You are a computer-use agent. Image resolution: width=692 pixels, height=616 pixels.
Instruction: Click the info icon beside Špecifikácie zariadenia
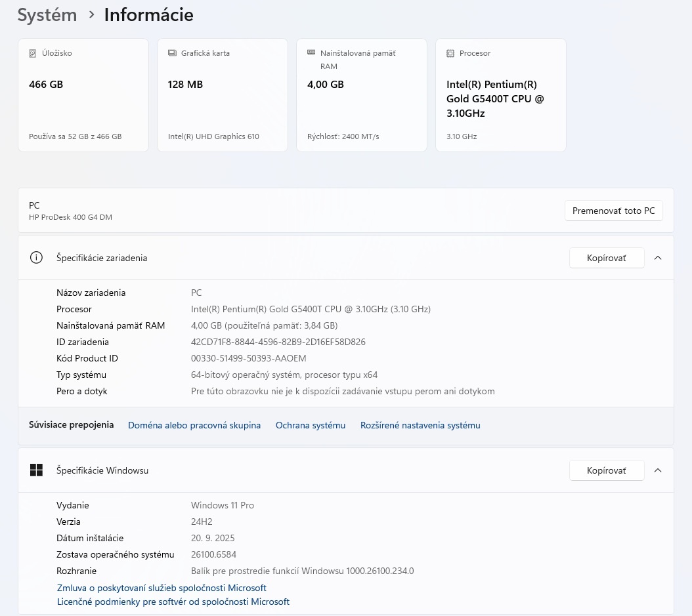36,258
